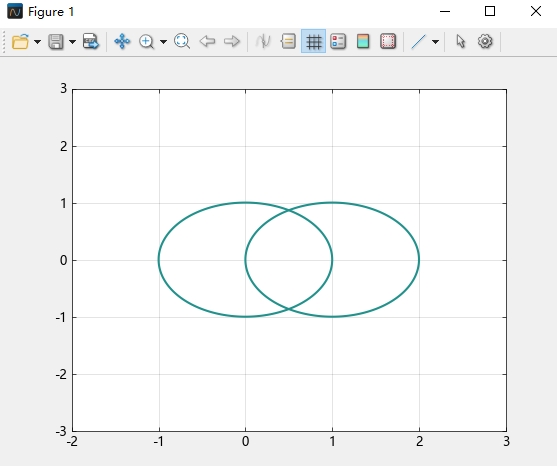Select the arrow pointer edit tool

pos(461,42)
